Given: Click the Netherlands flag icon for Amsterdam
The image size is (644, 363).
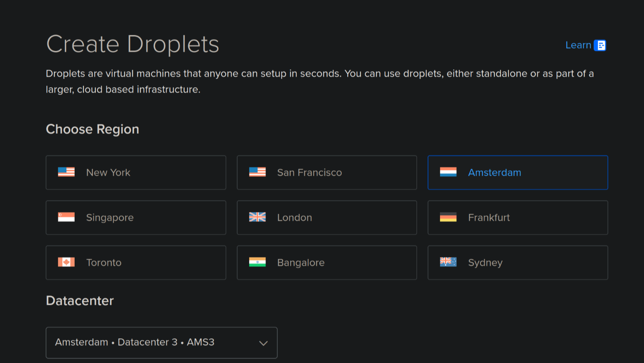Looking at the screenshot, I should (448, 172).
